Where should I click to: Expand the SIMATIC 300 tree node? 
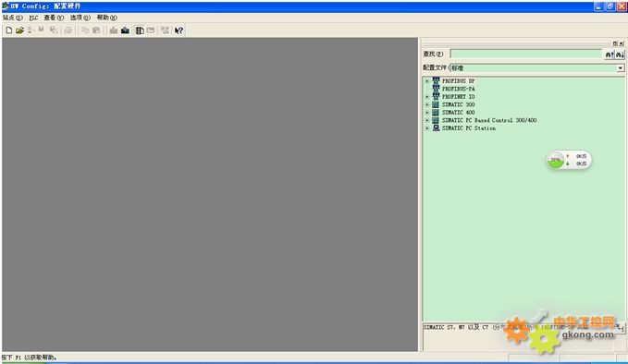[427, 104]
